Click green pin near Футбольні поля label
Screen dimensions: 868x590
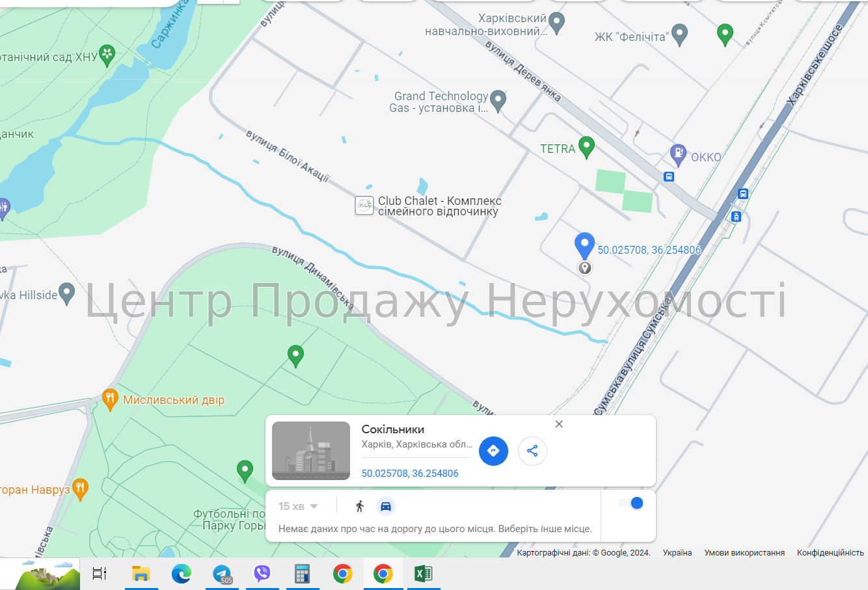coord(245,471)
